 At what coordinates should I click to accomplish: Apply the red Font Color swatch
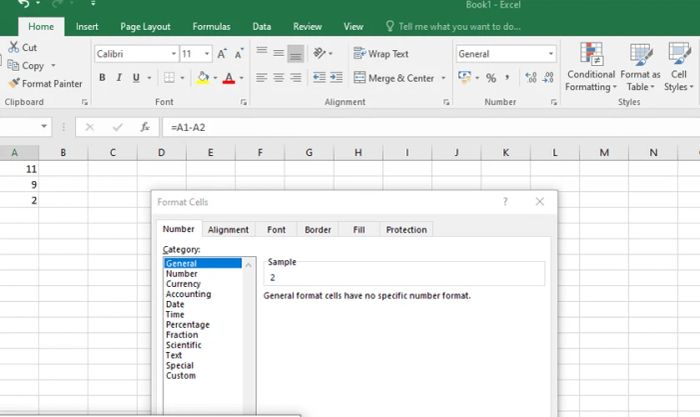[229, 78]
